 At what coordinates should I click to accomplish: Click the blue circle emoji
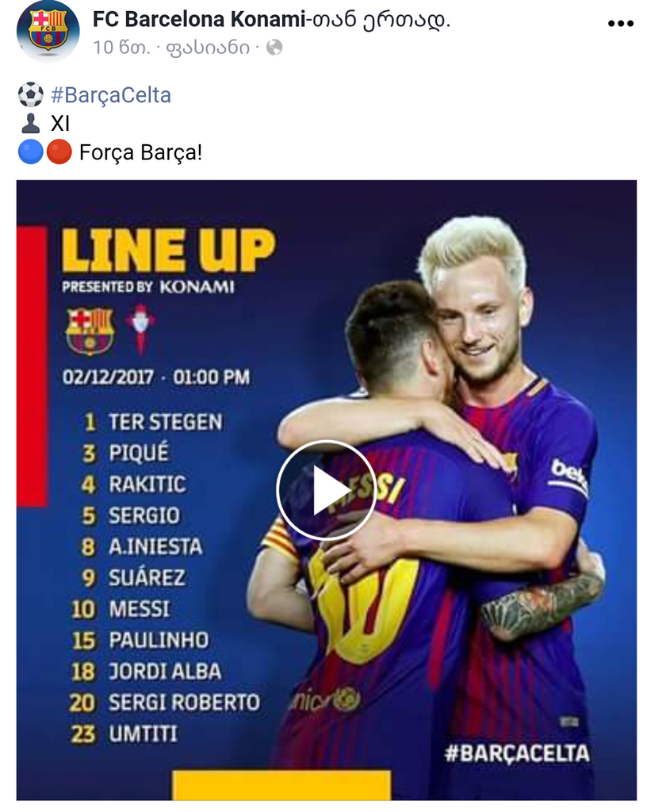(x=31, y=152)
